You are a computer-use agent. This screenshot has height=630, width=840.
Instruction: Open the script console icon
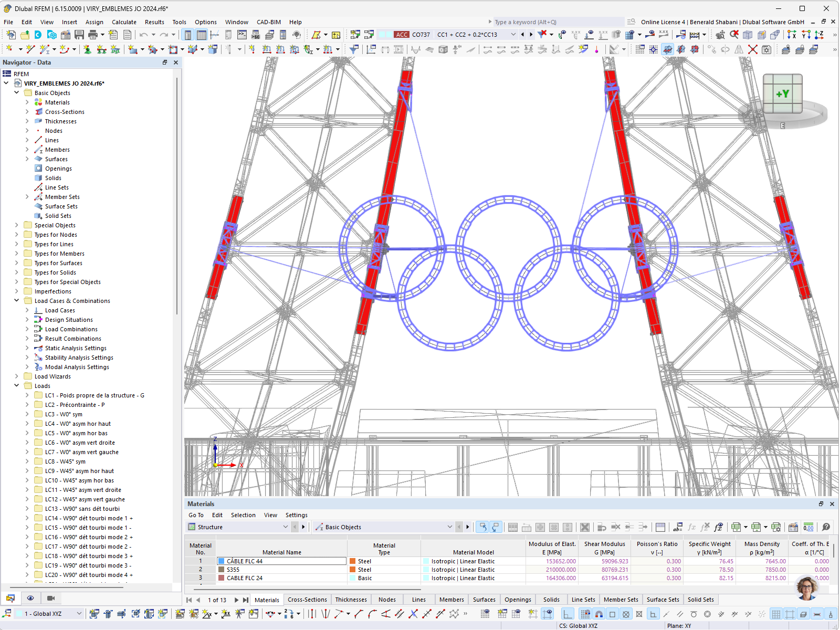pos(242,35)
